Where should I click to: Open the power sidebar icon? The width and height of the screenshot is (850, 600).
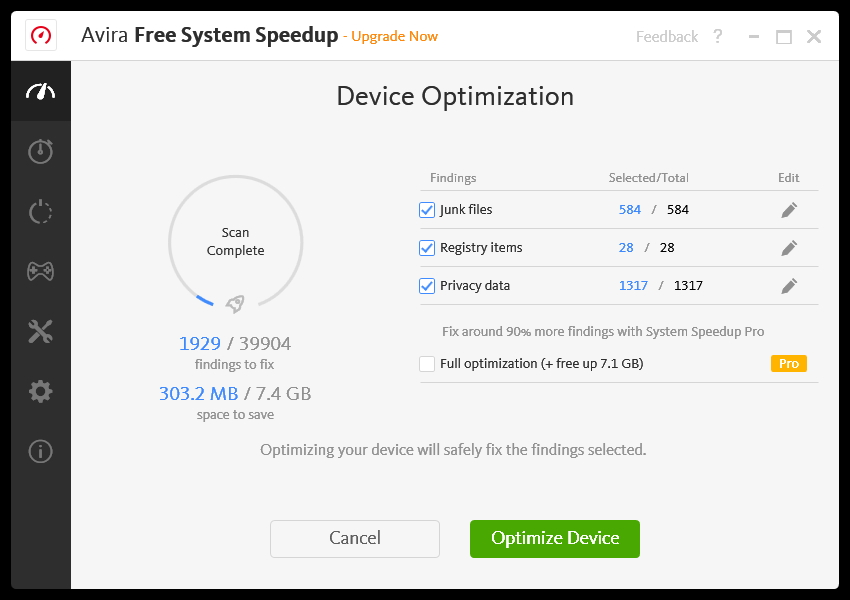(x=41, y=212)
